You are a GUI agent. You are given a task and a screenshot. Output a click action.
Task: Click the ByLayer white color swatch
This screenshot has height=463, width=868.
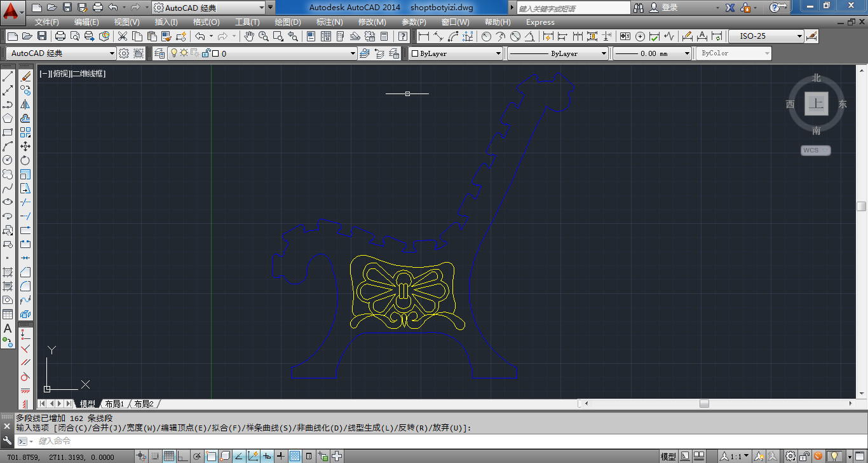[x=414, y=53]
